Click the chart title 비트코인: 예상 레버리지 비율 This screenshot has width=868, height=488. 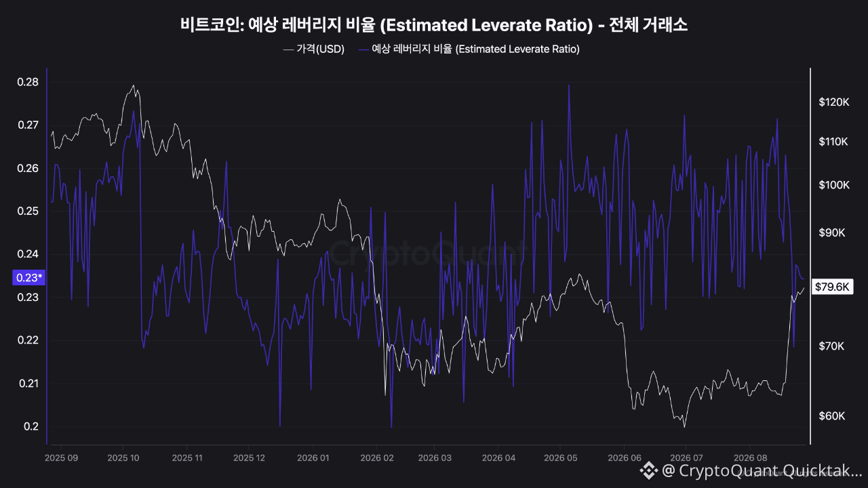(434, 25)
